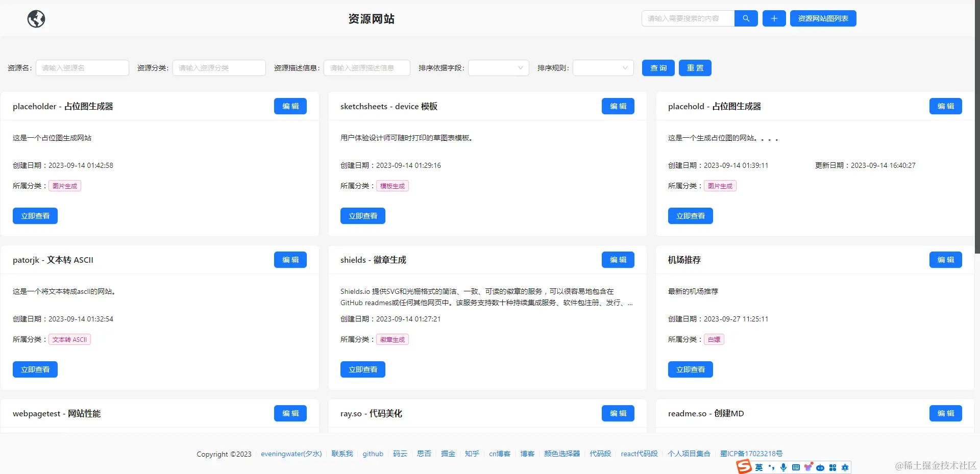Open 码云 footer link
This screenshot has width=980, height=474.
[x=400, y=454]
